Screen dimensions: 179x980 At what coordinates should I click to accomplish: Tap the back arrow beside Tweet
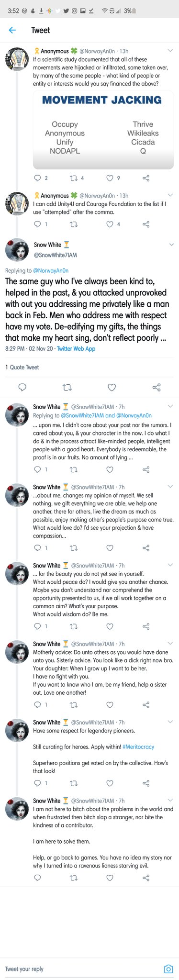(x=12, y=30)
